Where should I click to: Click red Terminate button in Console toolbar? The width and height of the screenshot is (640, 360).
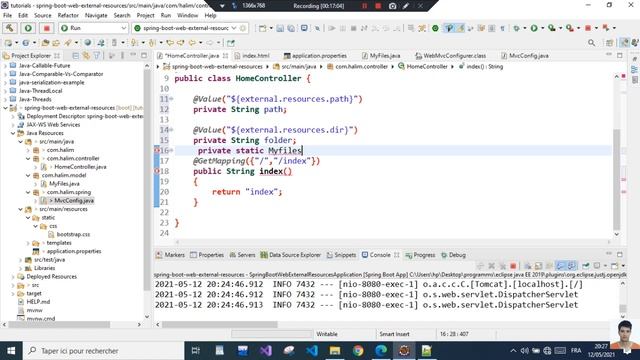pos(513,266)
